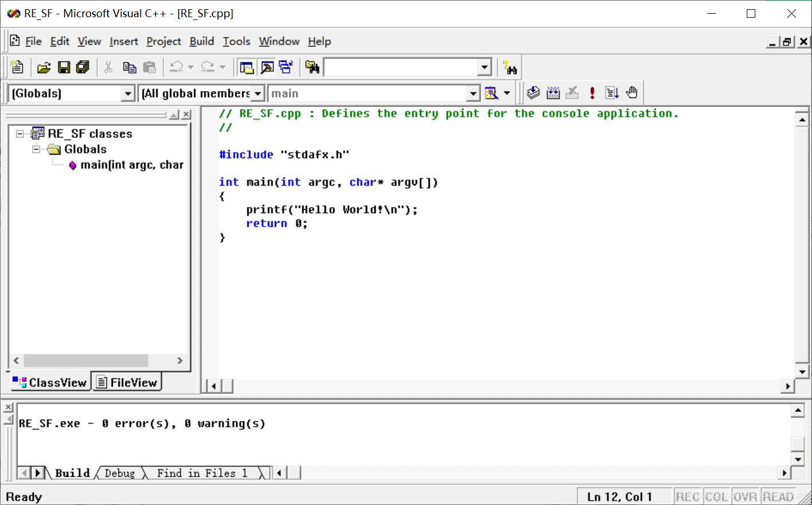
Task: Switch to the ClassView tab
Action: (x=49, y=382)
